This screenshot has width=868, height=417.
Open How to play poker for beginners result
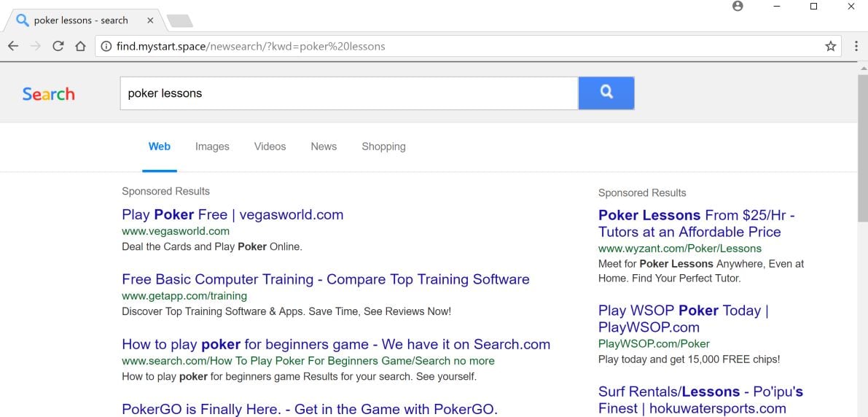point(336,344)
